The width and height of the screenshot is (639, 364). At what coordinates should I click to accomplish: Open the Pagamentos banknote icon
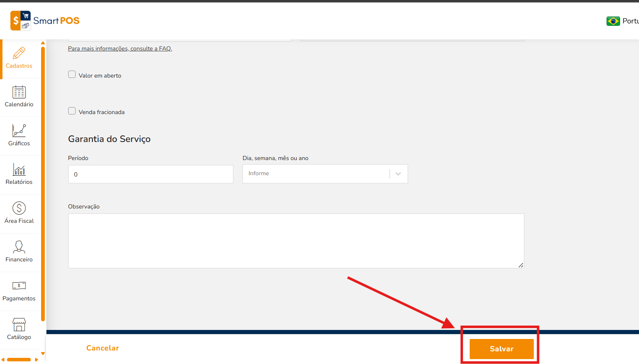pyautogui.click(x=19, y=286)
